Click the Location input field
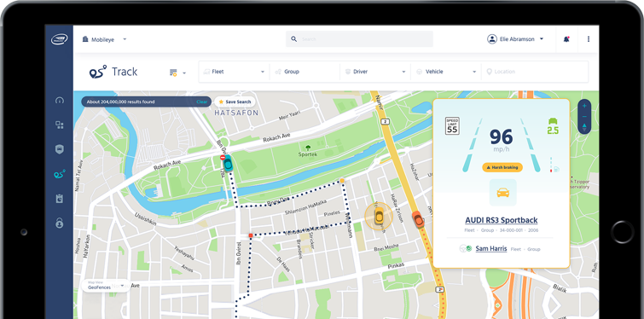 535,72
